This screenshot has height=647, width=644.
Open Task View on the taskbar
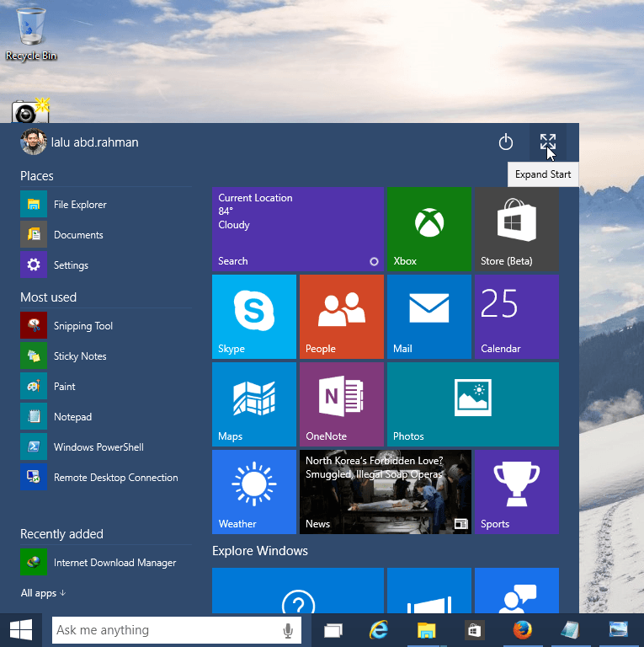[333, 630]
